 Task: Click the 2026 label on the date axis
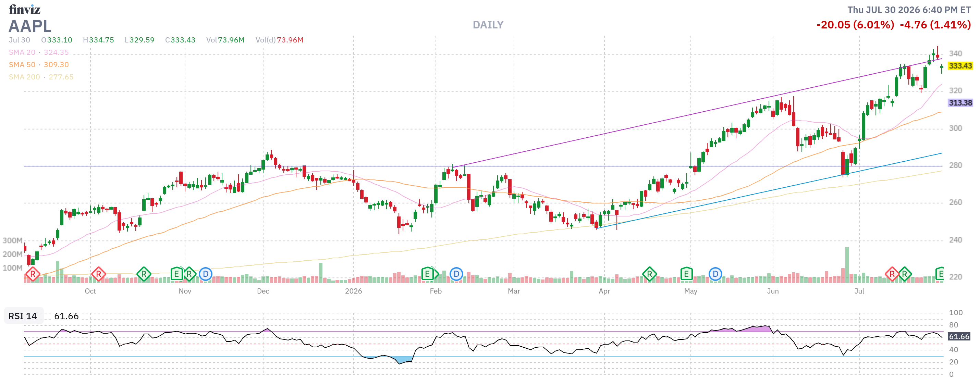pyautogui.click(x=353, y=291)
